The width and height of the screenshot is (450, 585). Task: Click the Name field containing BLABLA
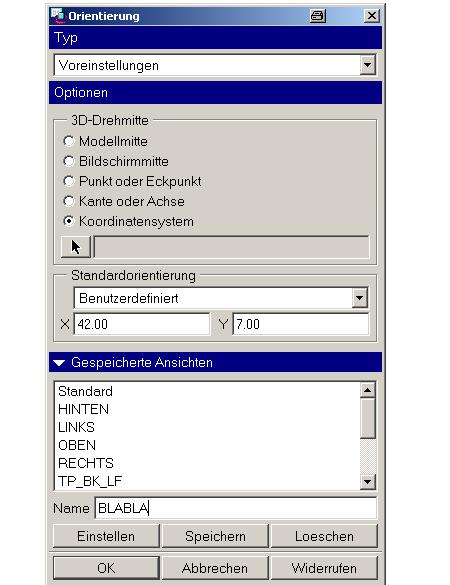pyautogui.click(x=236, y=508)
